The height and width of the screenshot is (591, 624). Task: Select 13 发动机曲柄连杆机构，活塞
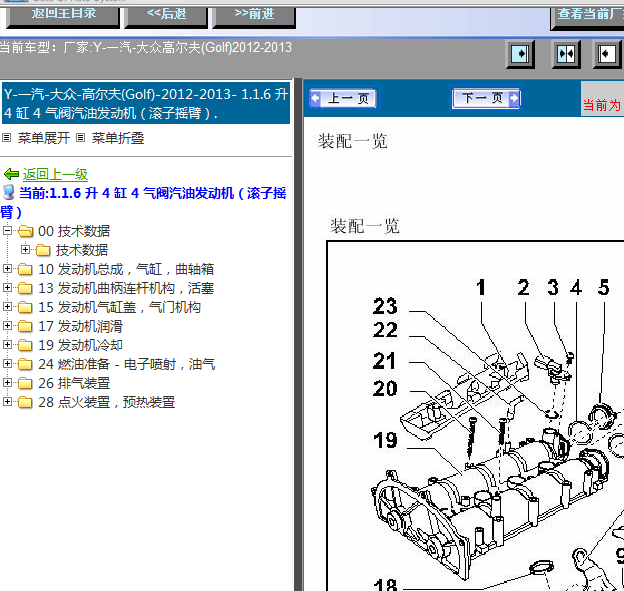coord(126,288)
